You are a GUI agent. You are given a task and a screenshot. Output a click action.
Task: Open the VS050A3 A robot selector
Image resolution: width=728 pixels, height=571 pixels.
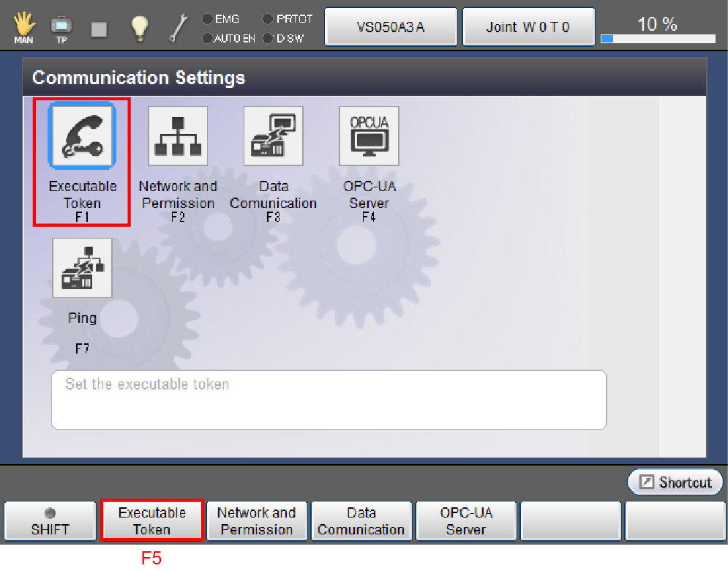[391, 27]
